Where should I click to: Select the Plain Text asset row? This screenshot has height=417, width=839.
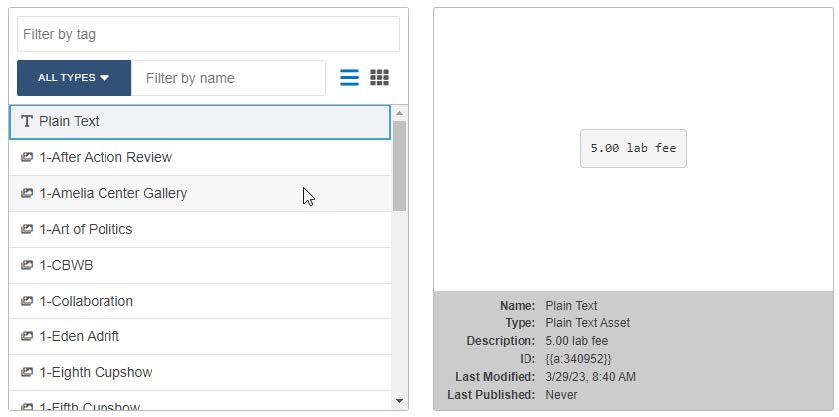(200, 122)
